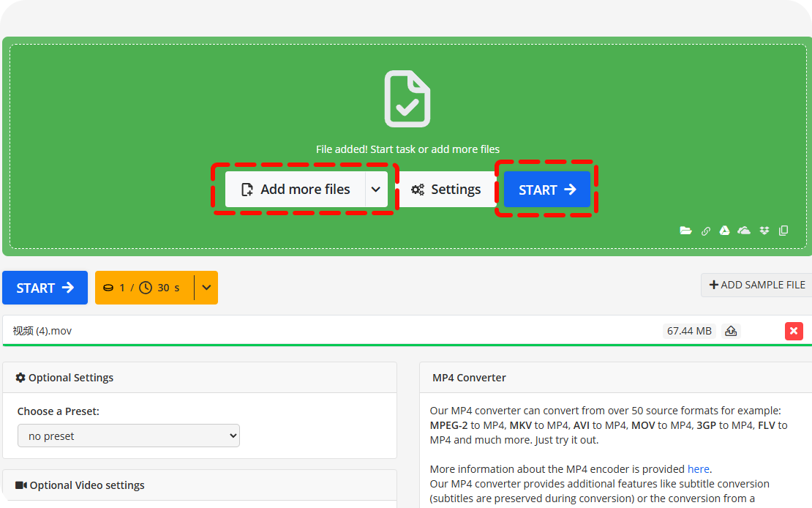The height and width of the screenshot is (508, 812).
Task: Click the orange credits and time indicator
Action: tap(144, 288)
